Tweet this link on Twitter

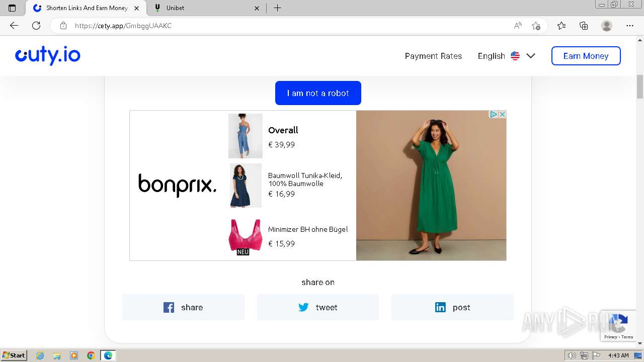tap(318, 307)
